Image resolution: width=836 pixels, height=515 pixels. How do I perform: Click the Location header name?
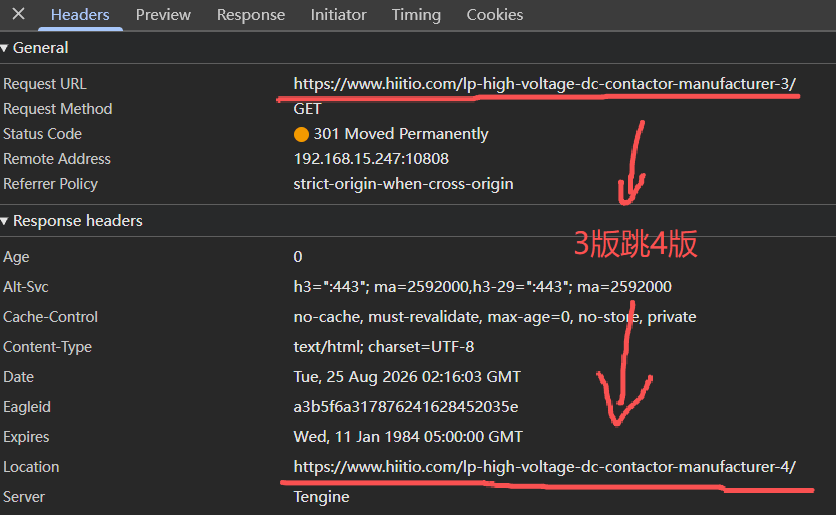tap(31, 467)
